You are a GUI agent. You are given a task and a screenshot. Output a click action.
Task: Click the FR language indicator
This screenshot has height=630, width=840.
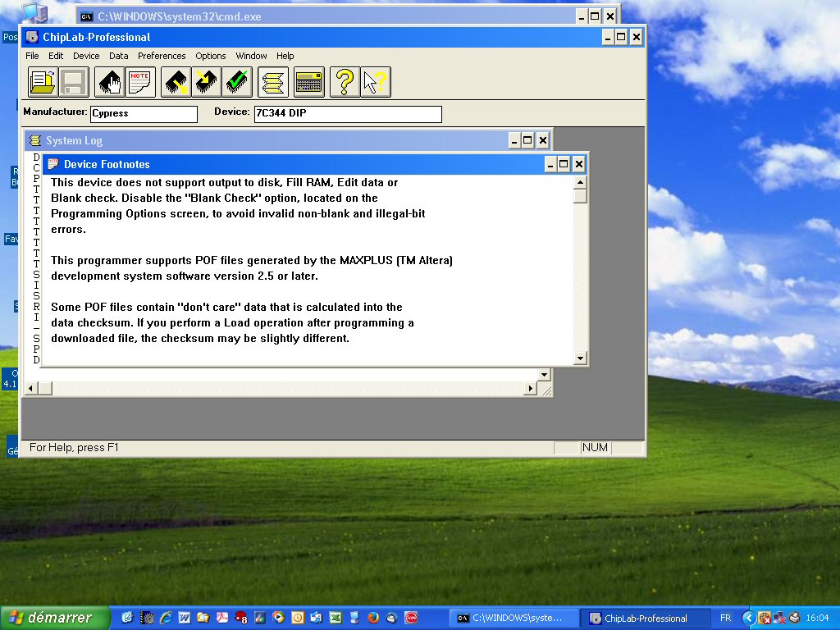[725, 619]
